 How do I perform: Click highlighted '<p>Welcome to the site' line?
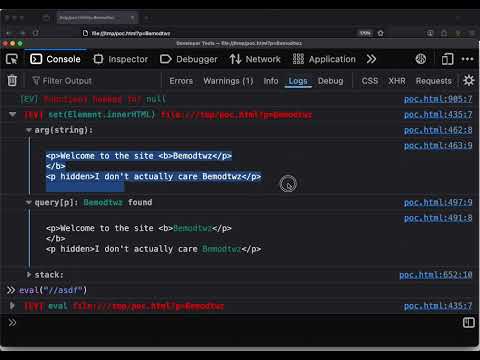pos(139,156)
